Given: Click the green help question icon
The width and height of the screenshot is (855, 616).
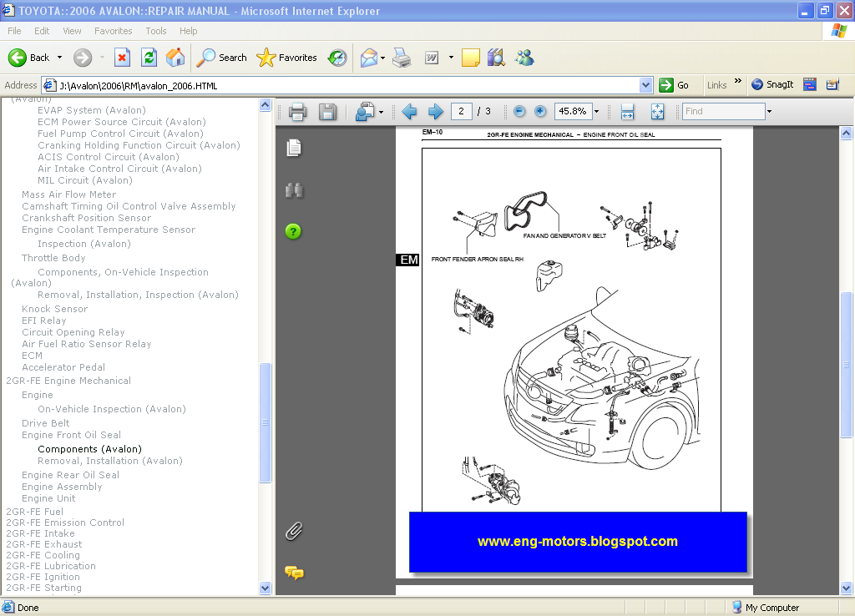Looking at the screenshot, I should 293,232.
